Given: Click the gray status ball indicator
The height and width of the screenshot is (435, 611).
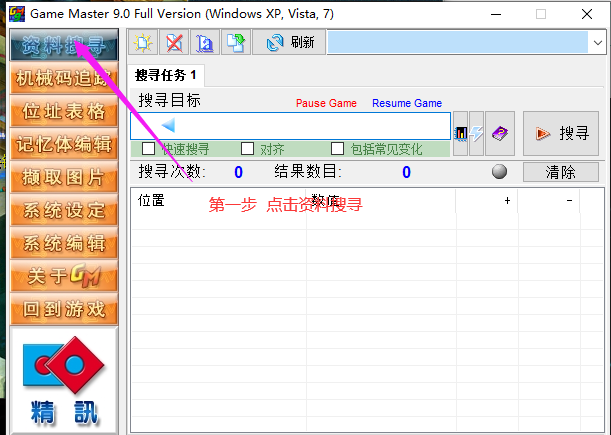Looking at the screenshot, I should pyautogui.click(x=499, y=172).
